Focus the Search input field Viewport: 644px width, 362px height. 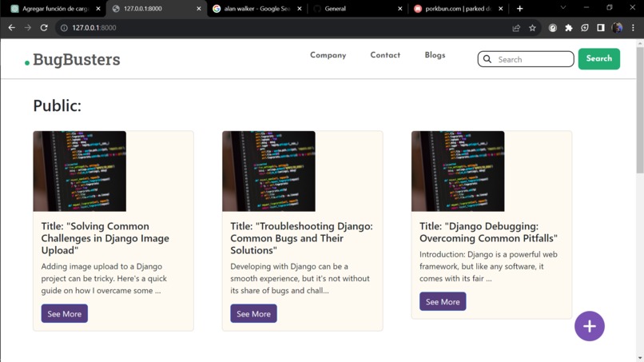point(526,59)
